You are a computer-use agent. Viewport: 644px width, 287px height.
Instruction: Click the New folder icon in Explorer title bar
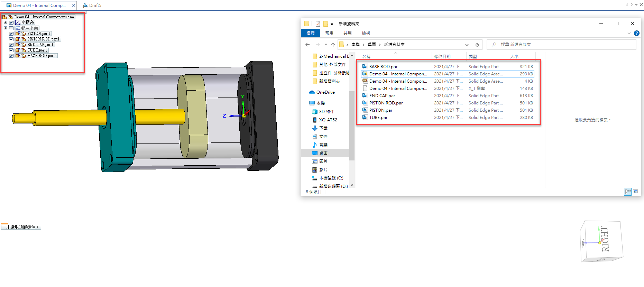pos(325,24)
